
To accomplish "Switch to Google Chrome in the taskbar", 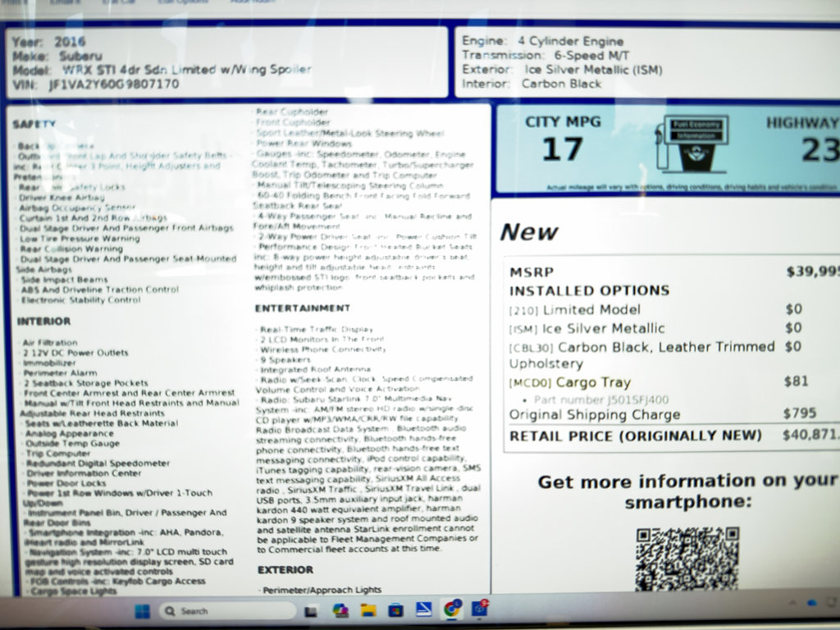I will [452, 609].
